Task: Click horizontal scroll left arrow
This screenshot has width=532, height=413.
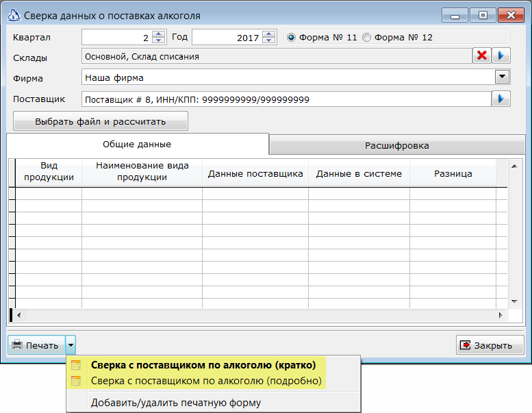Action: [x=18, y=315]
